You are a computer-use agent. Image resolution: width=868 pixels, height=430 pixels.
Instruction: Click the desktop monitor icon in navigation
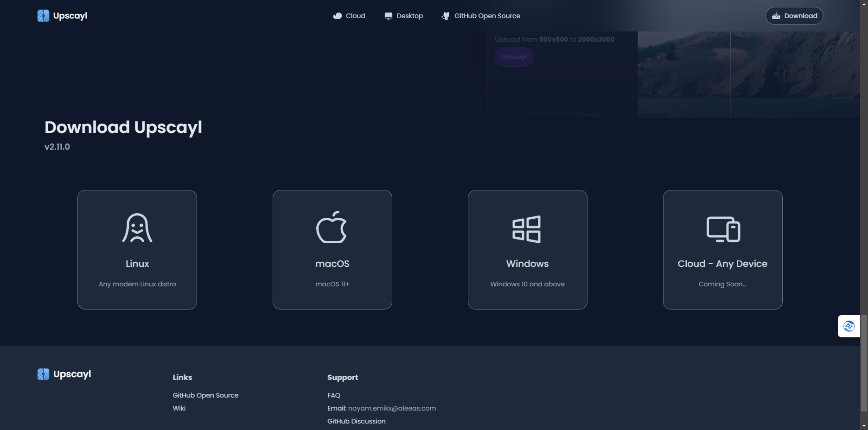click(389, 16)
